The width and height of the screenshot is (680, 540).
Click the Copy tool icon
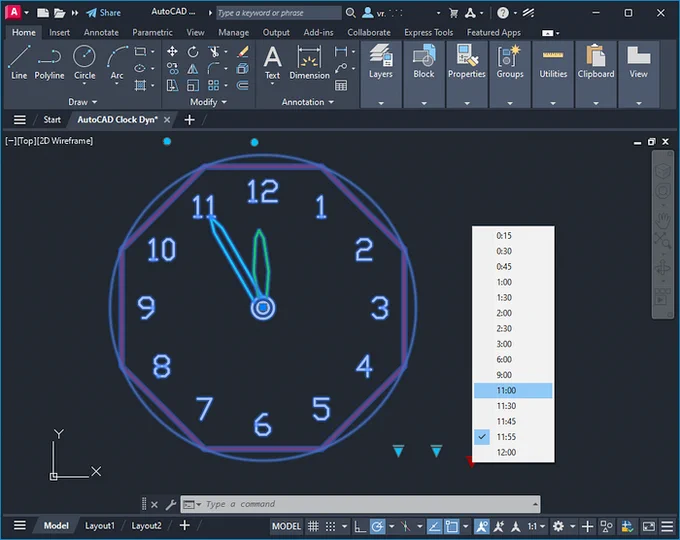172,69
